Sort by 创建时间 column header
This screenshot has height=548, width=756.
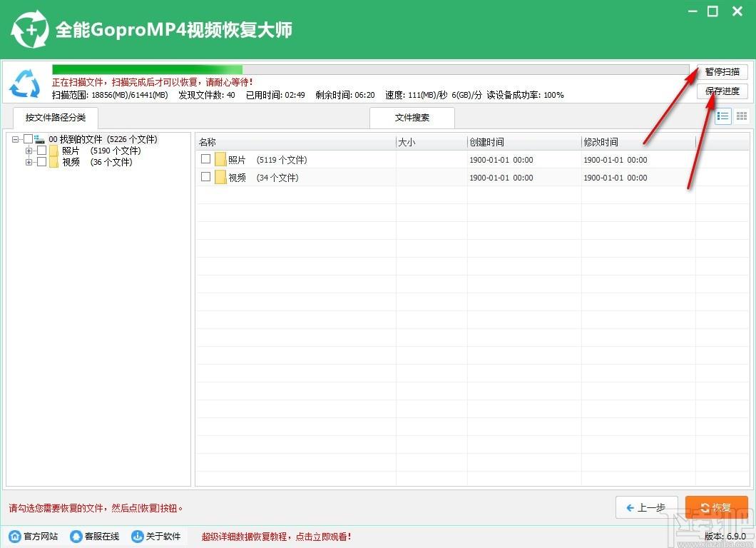tap(524, 142)
